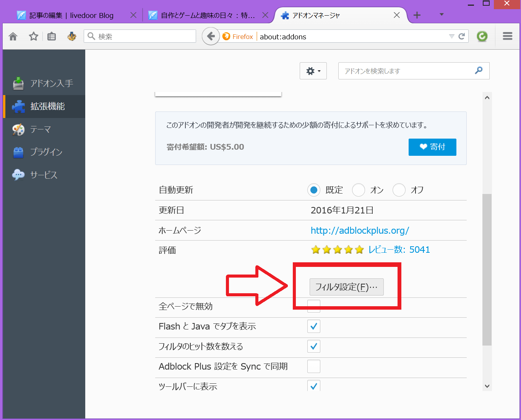Focus the 検索 search field
521x420 pixels.
pyautogui.click(x=140, y=36)
